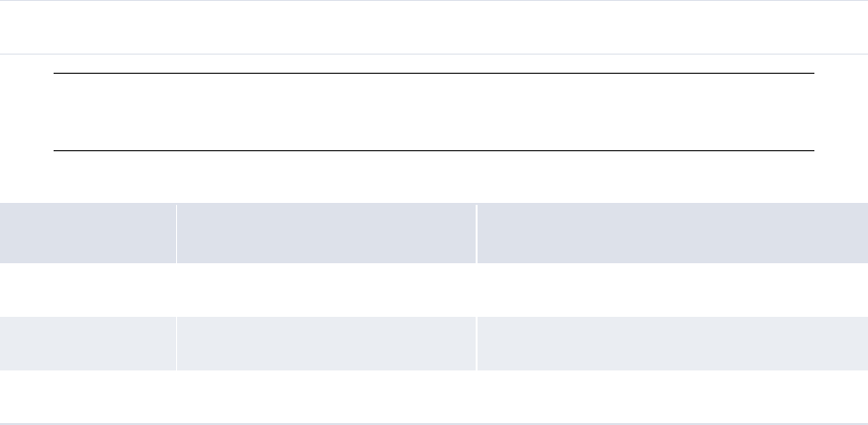Click the empty top bar above the content
This screenshot has width=868, height=425.
(x=434, y=27)
